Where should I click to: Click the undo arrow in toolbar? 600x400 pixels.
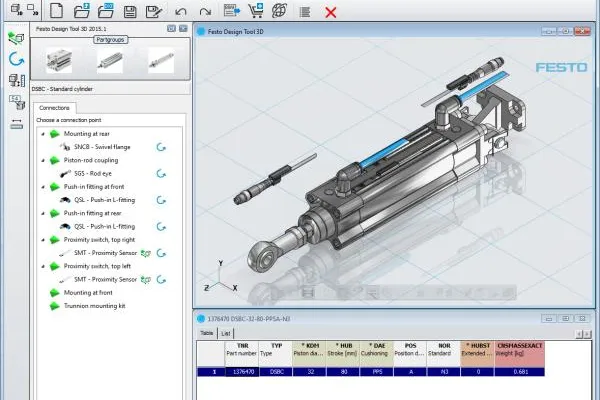181,12
